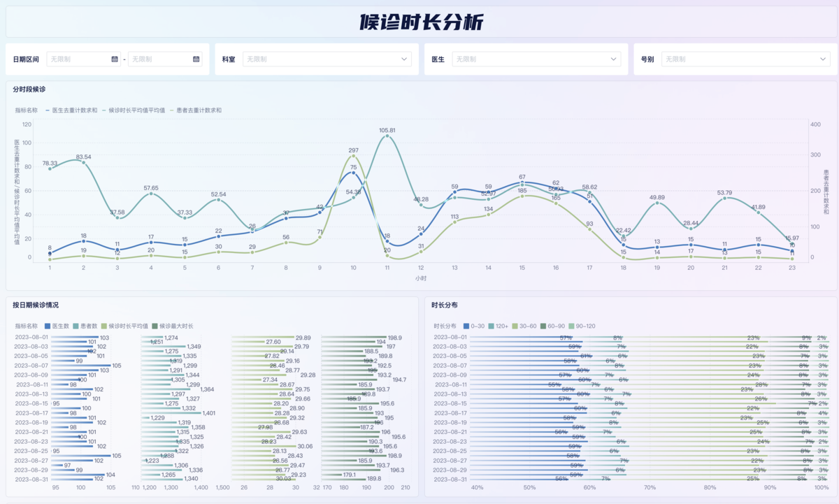Click the 1,223 patient count bar label
The height and width of the screenshot is (504, 839).
coord(152,461)
